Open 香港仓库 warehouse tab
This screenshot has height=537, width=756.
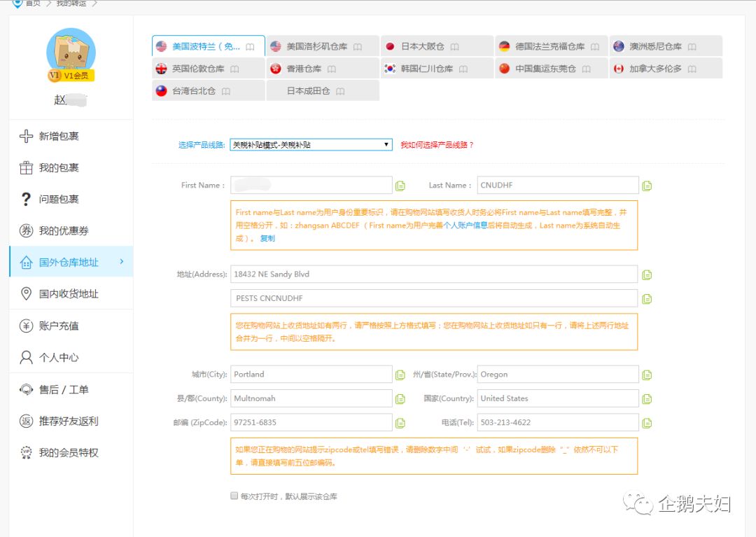(x=304, y=69)
